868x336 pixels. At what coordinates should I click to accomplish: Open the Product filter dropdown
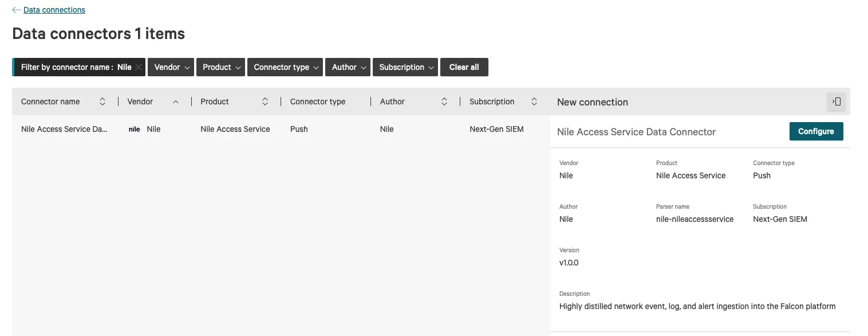click(221, 67)
